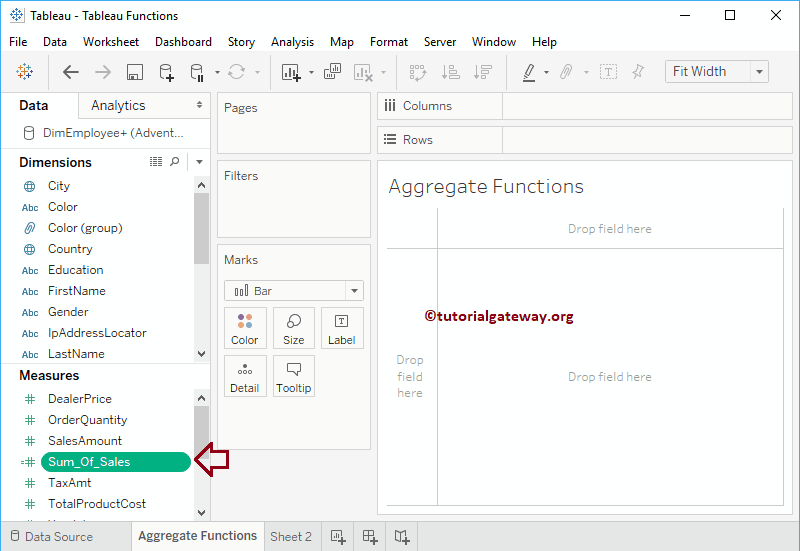Viewport: 800px width, 551px height.
Task: Select the Aggregate Functions sheet title
Action: pyautogui.click(x=486, y=187)
